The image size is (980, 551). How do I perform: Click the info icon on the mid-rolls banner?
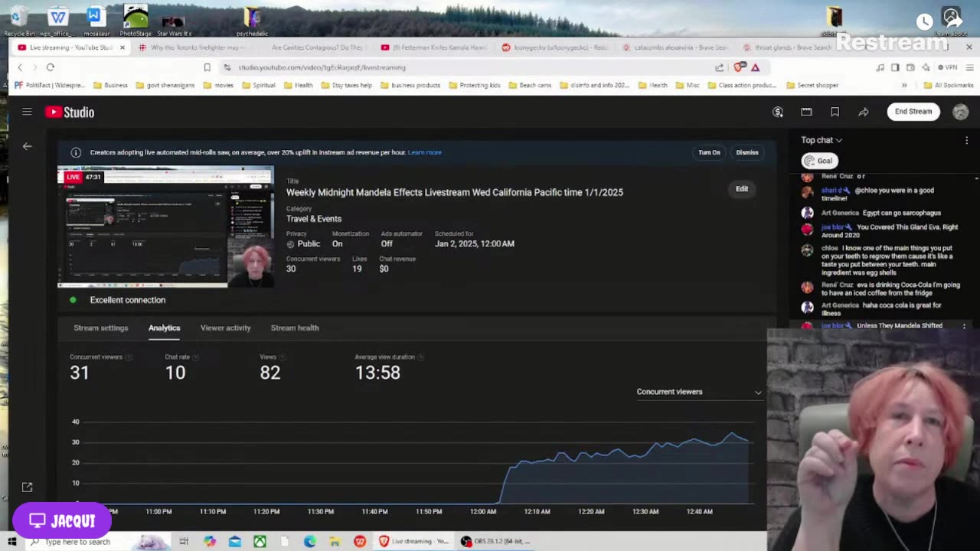[x=76, y=152]
